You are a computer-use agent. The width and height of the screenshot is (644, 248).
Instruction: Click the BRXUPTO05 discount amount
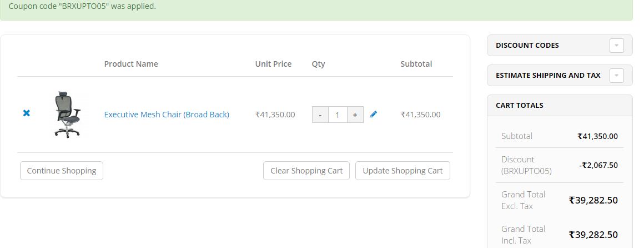point(598,165)
